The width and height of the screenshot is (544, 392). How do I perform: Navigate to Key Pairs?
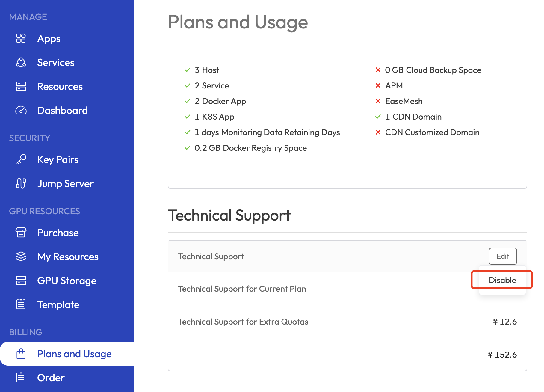(58, 159)
